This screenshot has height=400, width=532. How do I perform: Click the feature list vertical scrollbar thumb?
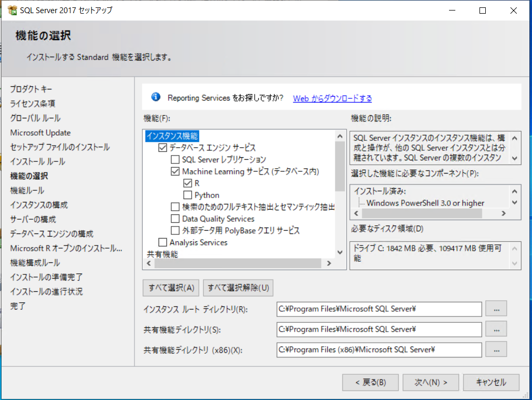(x=340, y=167)
